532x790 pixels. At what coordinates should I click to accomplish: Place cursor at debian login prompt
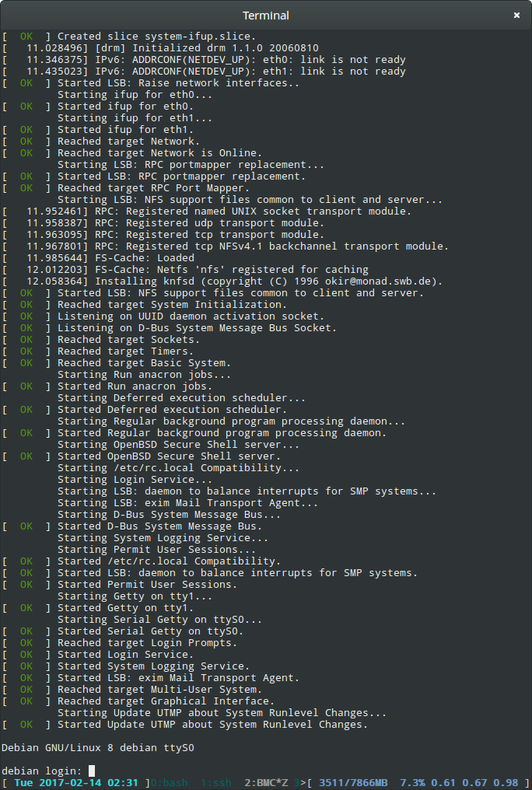pos(92,771)
